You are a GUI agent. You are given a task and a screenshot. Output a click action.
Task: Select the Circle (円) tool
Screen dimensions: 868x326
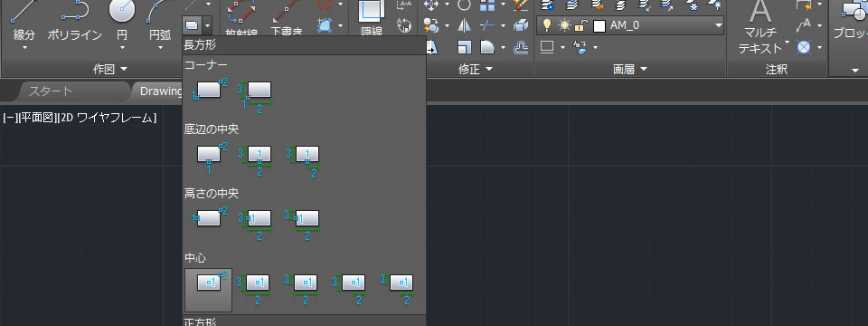[x=122, y=25]
